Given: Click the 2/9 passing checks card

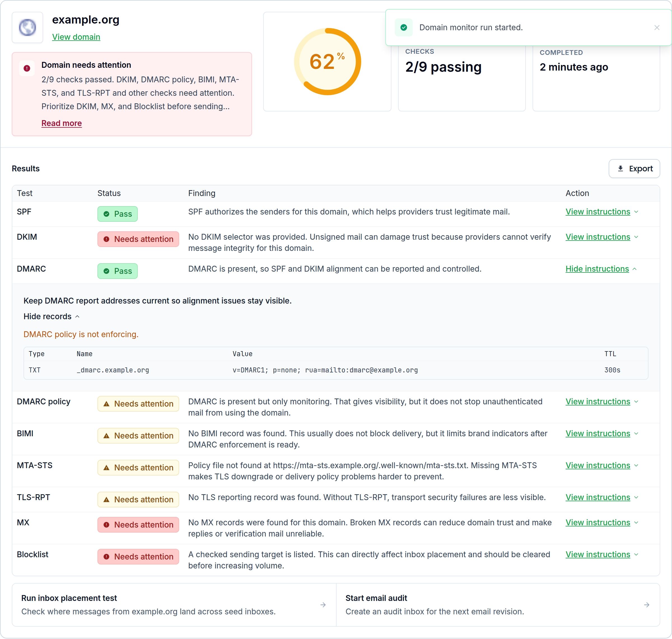Looking at the screenshot, I should tap(462, 78).
